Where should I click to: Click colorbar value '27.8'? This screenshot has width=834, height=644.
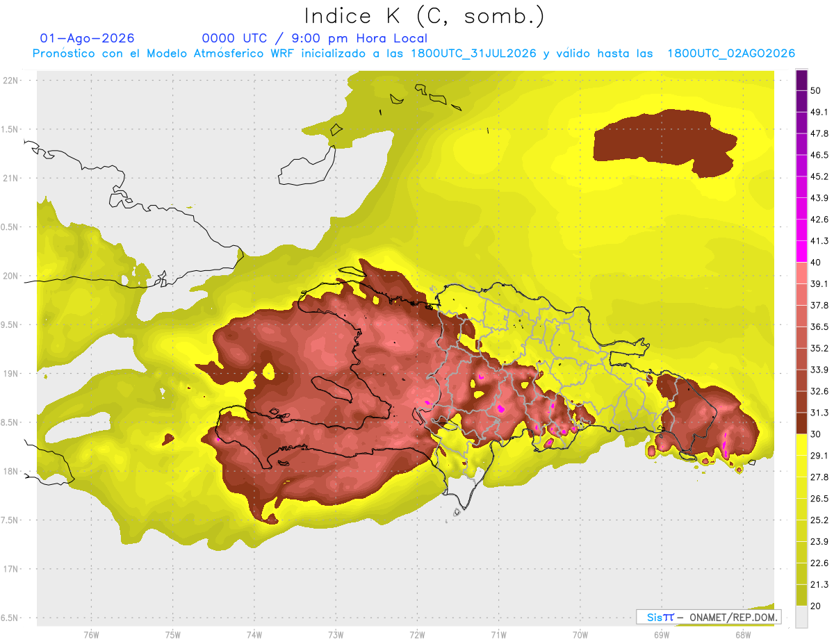click(819, 477)
